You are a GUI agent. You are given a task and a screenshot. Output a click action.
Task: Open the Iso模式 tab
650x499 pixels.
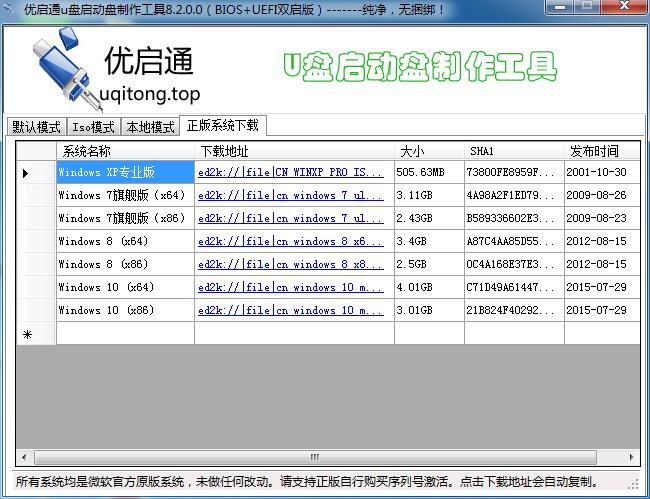(x=93, y=127)
